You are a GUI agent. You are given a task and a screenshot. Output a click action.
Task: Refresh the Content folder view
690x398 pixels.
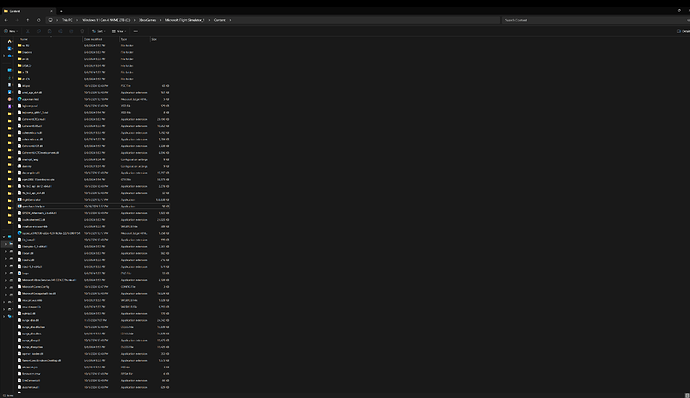(39, 20)
